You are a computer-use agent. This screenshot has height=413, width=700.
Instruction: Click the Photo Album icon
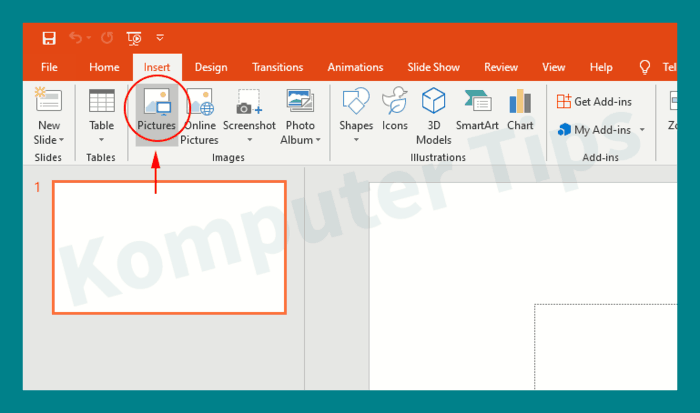click(300, 100)
